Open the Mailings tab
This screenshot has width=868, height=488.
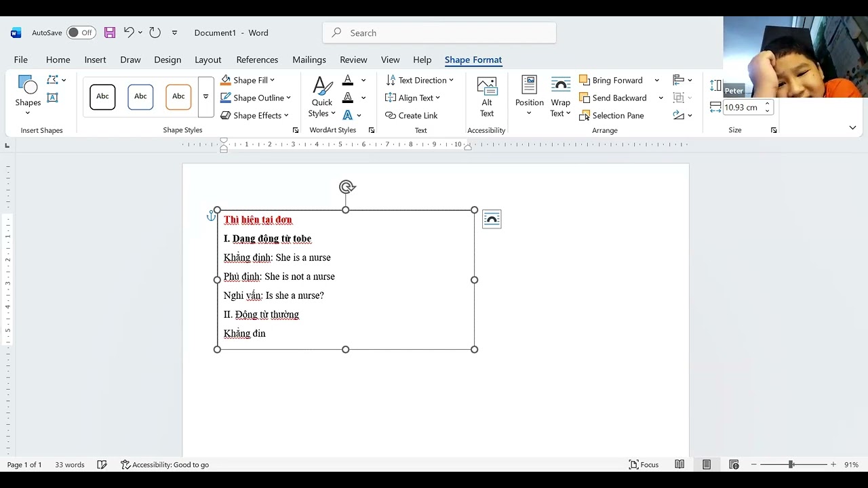[x=309, y=60]
